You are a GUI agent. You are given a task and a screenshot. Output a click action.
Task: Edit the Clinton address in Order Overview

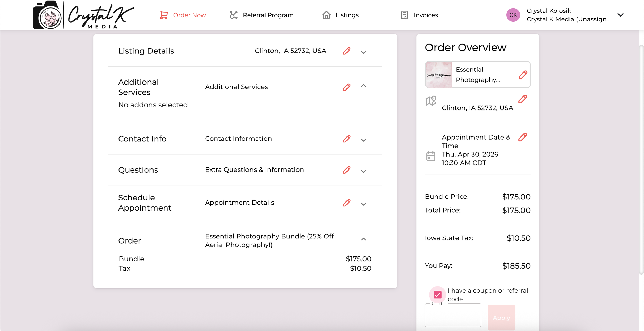click(x=522, y=99)
